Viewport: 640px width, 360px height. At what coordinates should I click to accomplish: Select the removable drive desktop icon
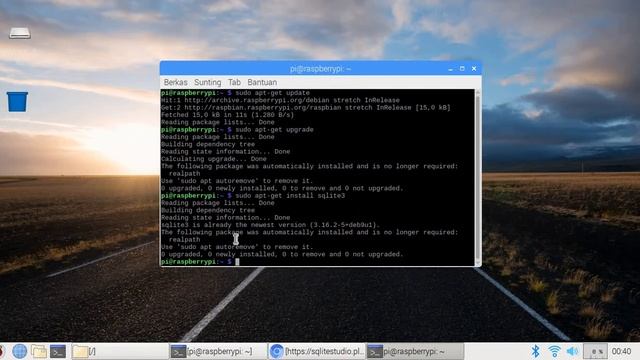20,33
